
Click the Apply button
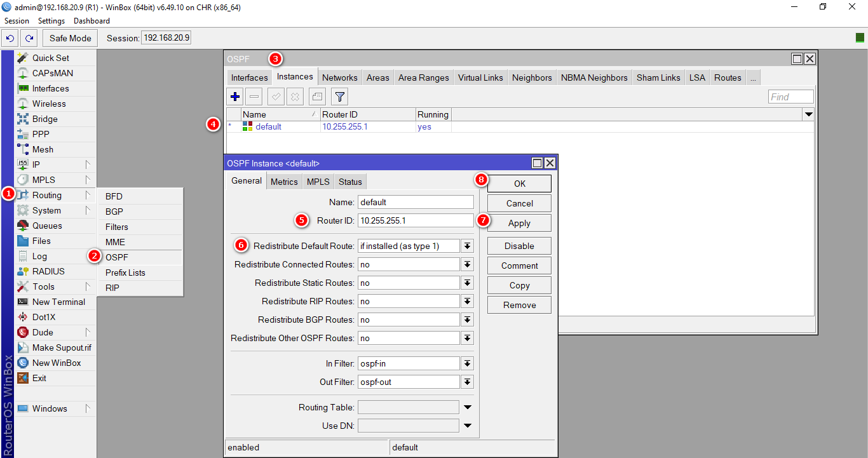click(x=519, y=223)
